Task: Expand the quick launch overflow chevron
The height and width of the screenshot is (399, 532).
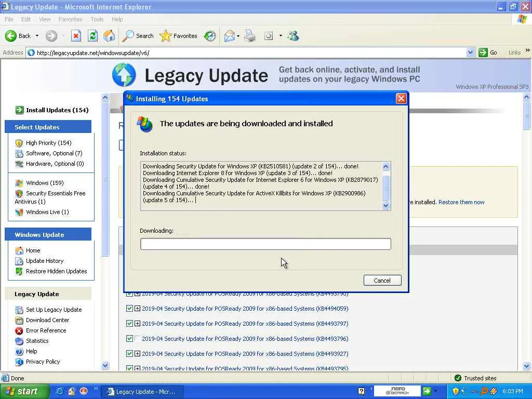Action: 96,389
